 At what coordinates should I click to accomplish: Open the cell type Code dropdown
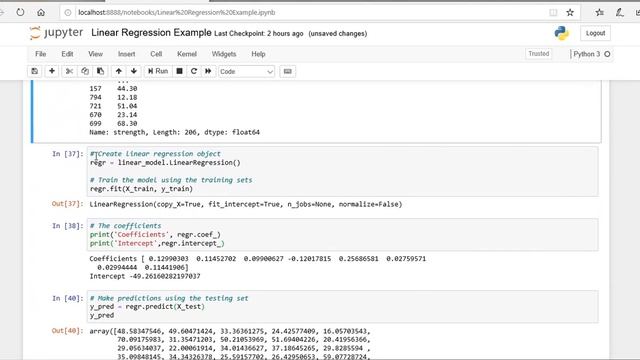point(246,71)
